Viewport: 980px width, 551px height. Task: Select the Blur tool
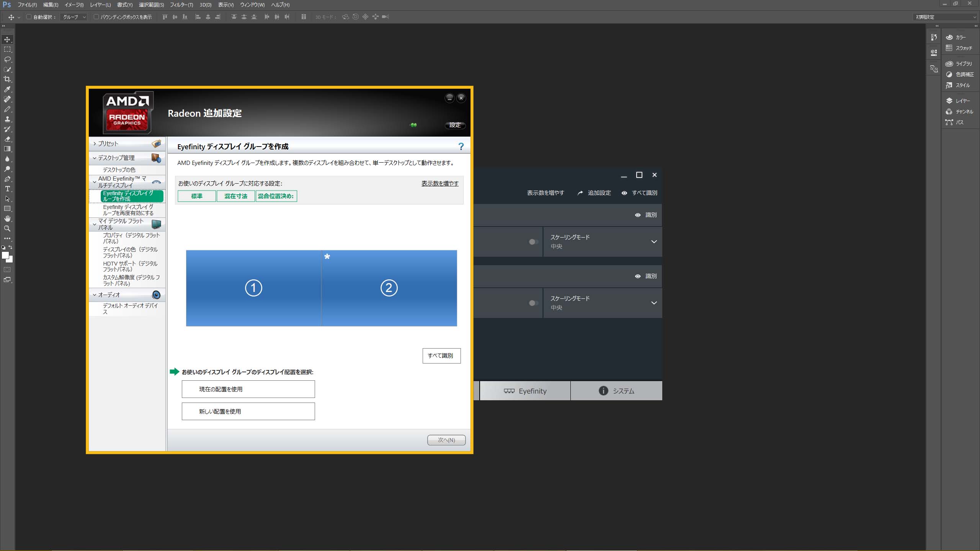click(x=7, y=159)
